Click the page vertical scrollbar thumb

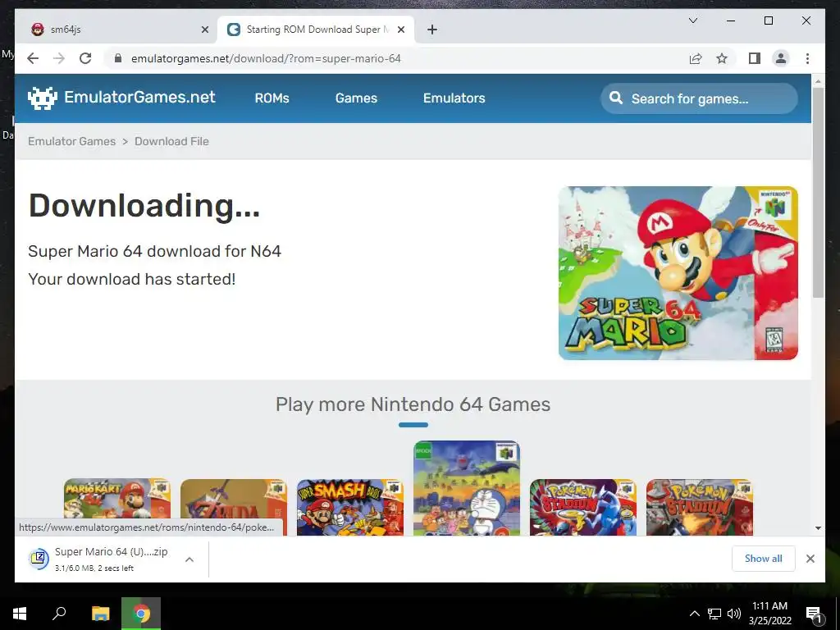coord(818,192)
